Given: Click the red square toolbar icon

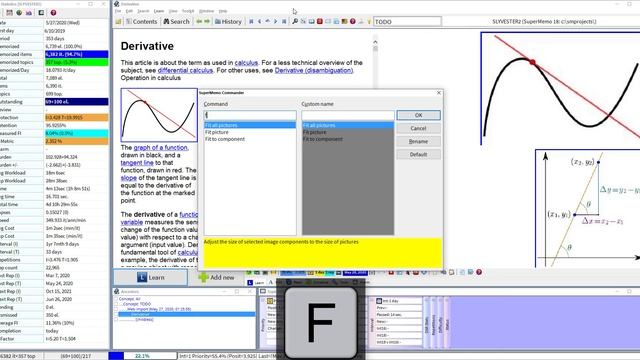Looking at the screenshot, I should [x=320, y=22].
